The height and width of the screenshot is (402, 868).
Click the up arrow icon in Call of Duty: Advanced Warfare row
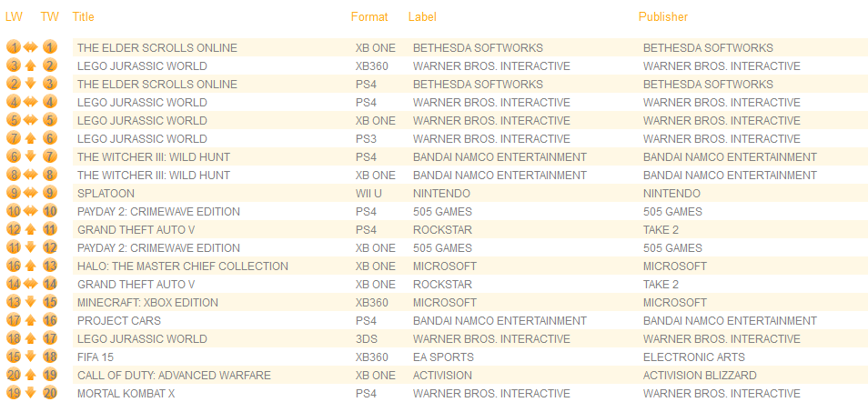tap(31, 375)
